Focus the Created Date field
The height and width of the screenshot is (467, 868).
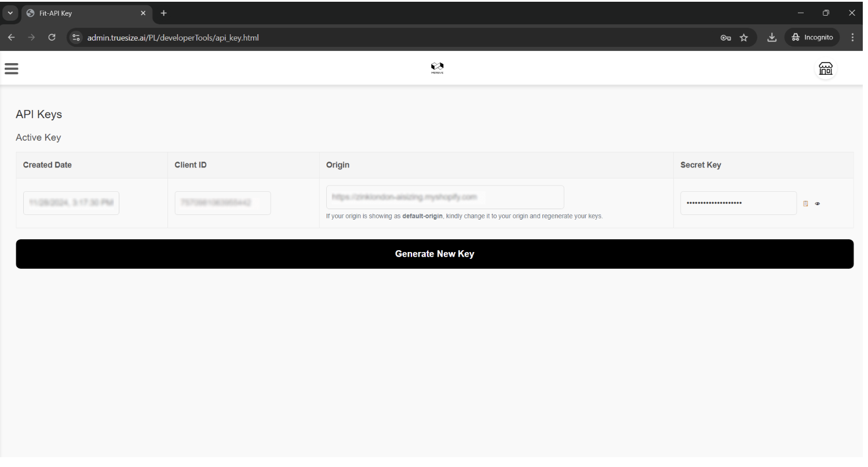[x=71, y=203]
